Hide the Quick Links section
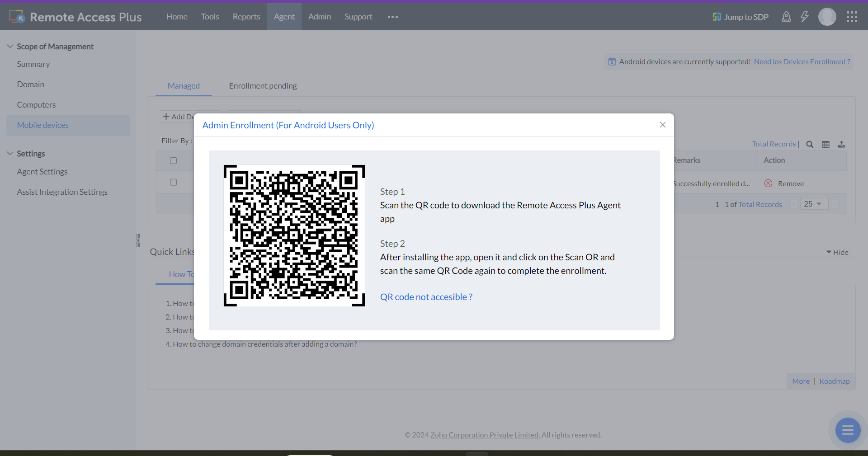868x456 pixels. [837, 252]
